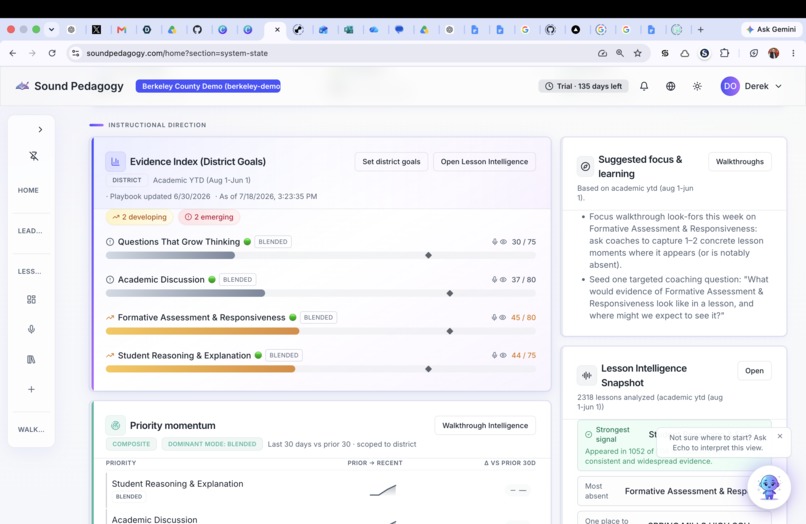Open a new browser tab

[700, 30]
